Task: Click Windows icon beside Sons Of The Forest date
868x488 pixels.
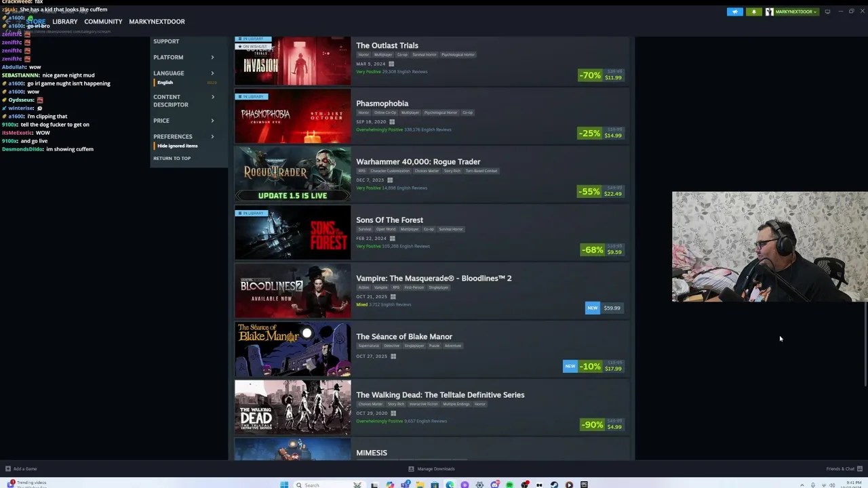Action: click(x=392, y=239)
